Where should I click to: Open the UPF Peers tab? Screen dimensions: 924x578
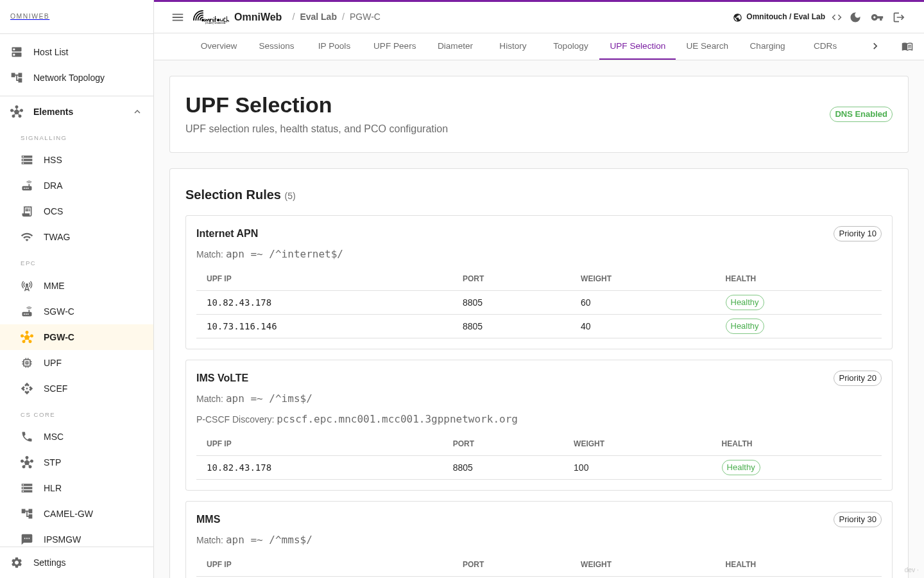(x=395, y=46)
